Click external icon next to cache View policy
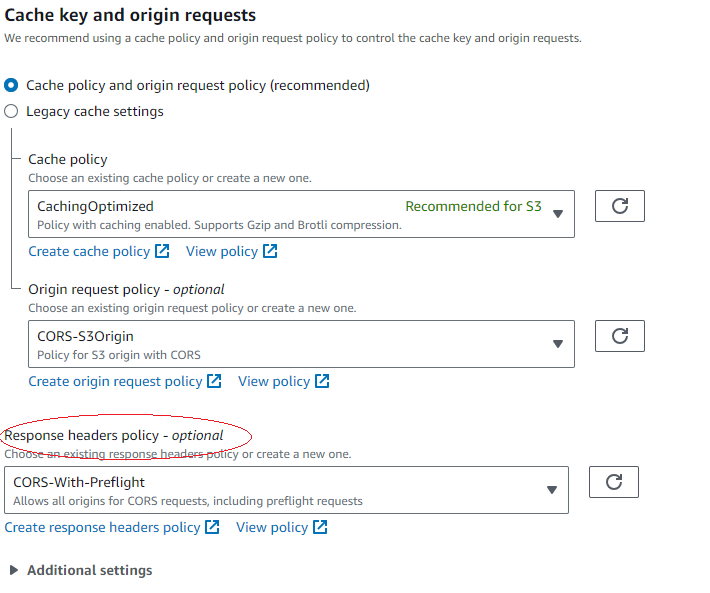 [270, 251]
